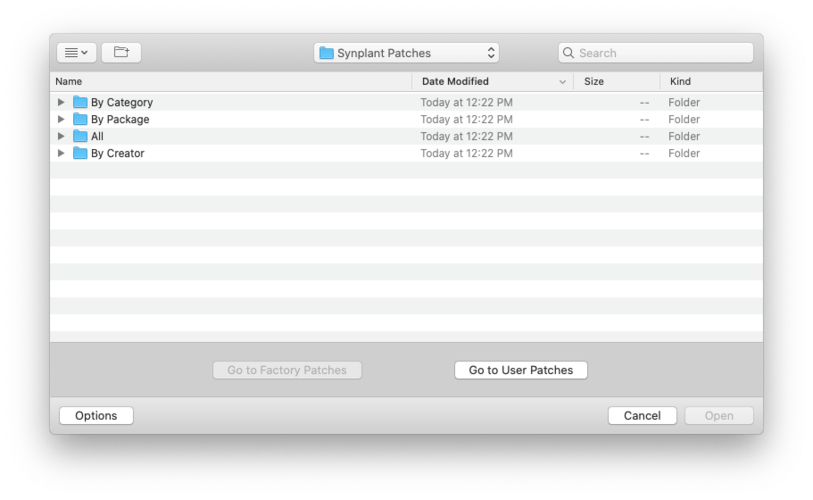Click Folder kind in By Category row
Viewport: 813px width, 500px height.
tap(684, 102)
